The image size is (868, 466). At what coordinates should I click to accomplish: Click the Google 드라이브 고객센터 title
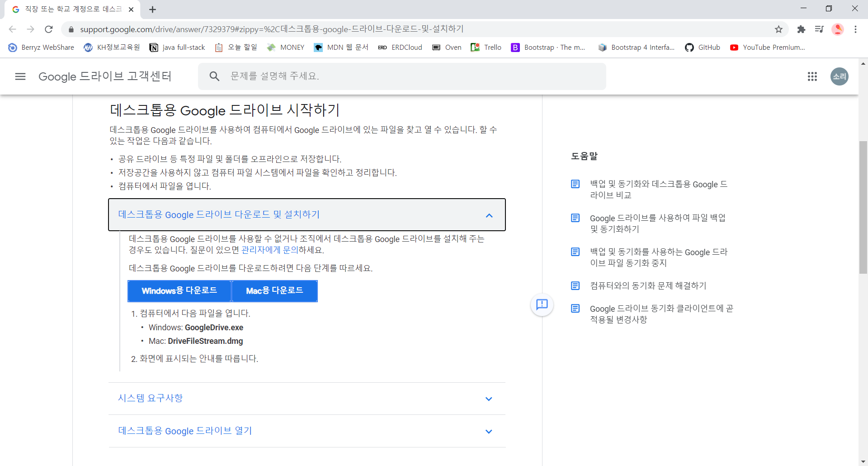tap(105, 76)
